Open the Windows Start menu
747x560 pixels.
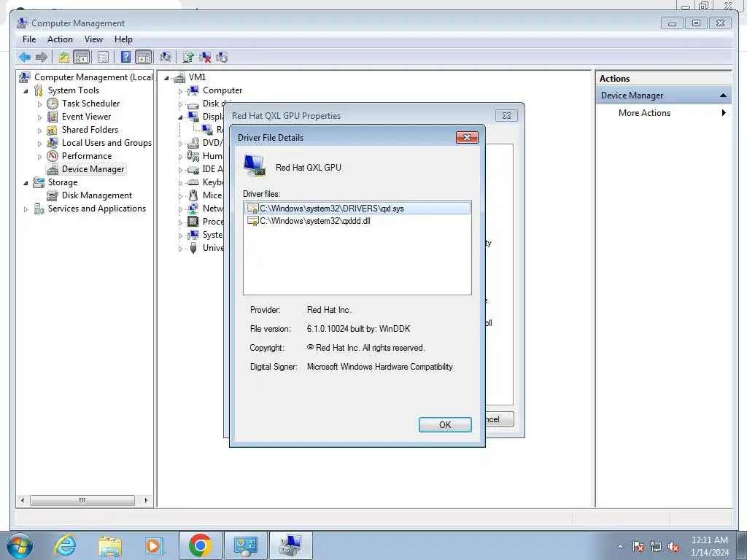coord(20,545)
